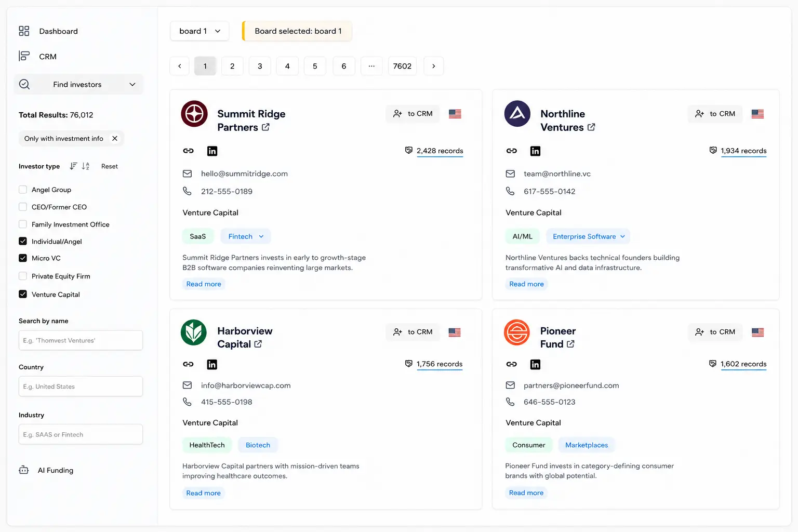Screen dimensions: 798x532
Task: Go to page 6
Action: [x=343, y=66]
